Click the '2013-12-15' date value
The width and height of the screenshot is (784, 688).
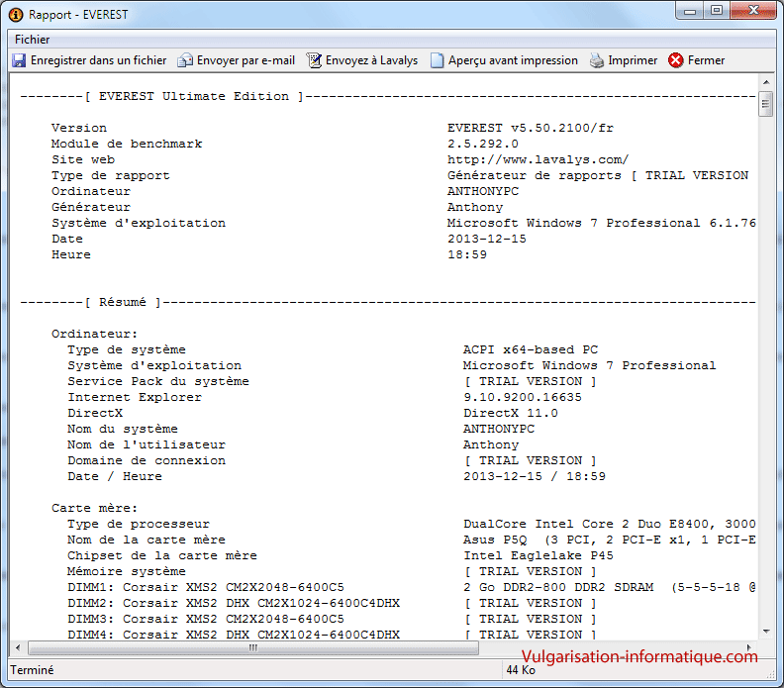[487, 239]
